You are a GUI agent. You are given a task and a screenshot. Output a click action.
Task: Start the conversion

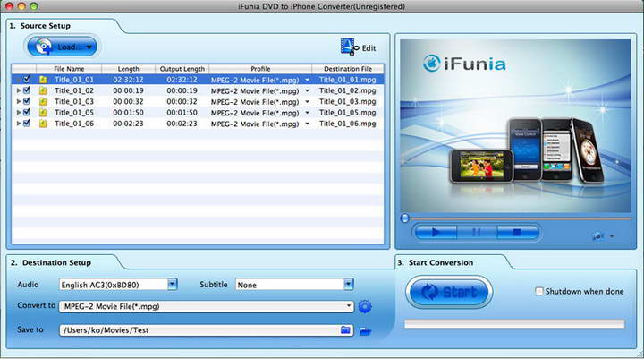tap(449, 292)
